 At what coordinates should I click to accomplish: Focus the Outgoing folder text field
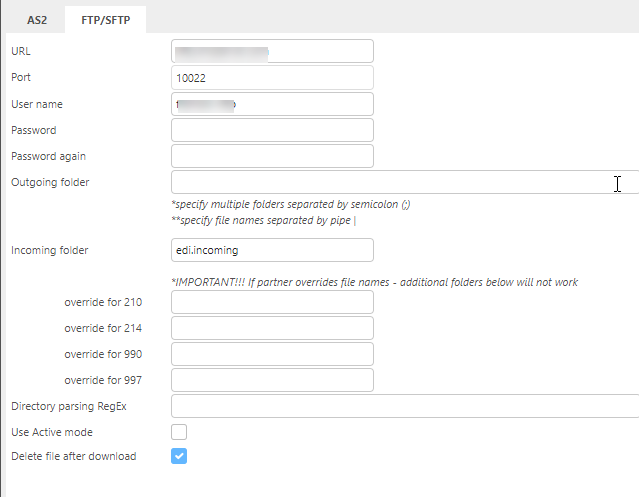pyautogui.click(x=400, y=182)
